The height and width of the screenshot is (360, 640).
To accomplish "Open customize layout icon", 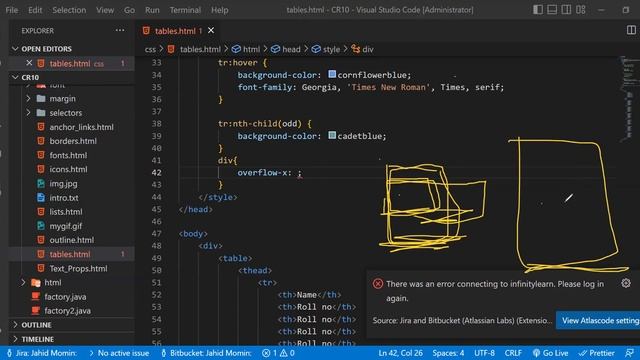I will pyautogui.click(x=581, y=10).
